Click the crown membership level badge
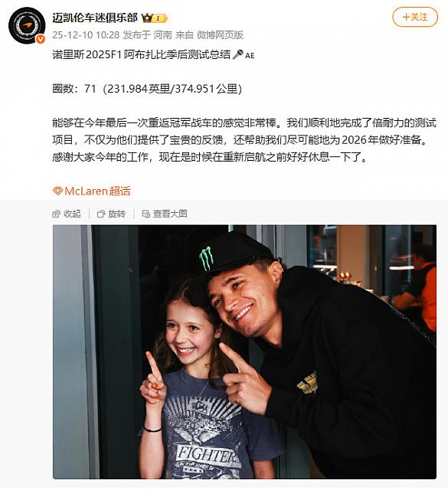Image resolution: width=448 pixels, height=490 pixels. pyautogui.click(x=155, y=18)
